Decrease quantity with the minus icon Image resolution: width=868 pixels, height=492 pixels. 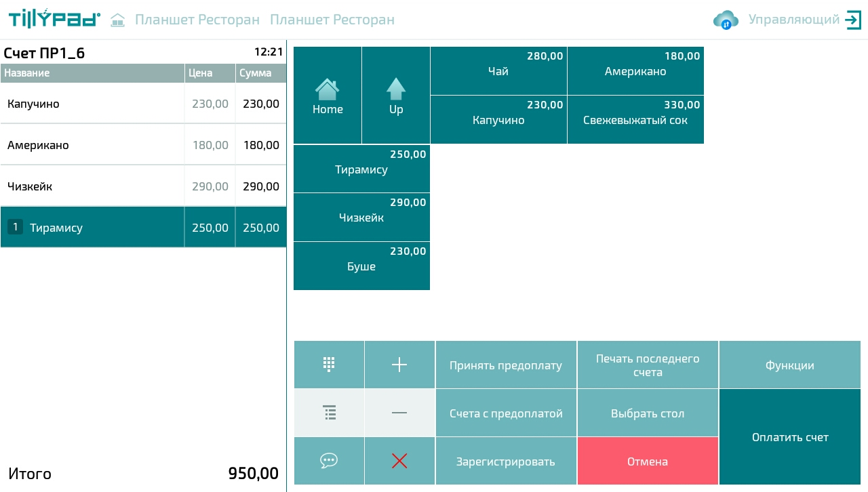pyautogui.click(x=399, y=413)
